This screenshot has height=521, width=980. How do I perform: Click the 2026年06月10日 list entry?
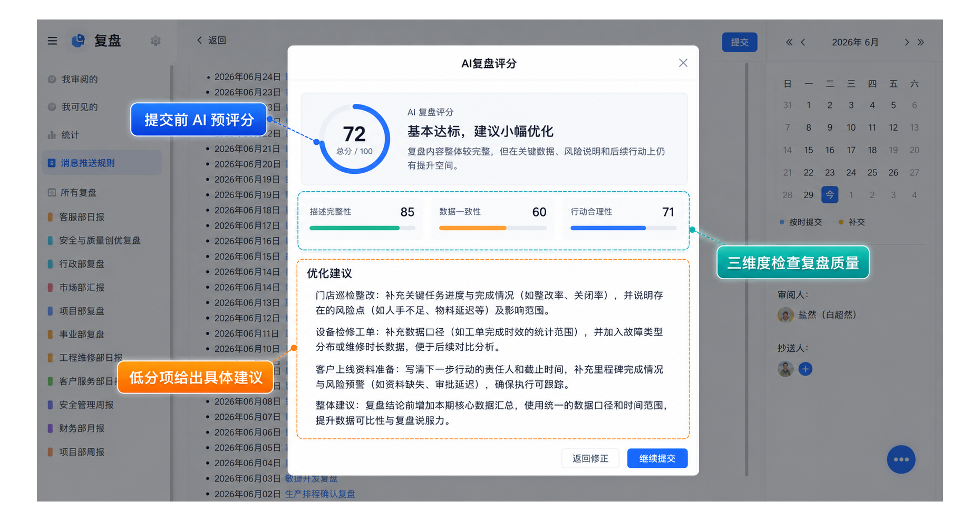247,349
